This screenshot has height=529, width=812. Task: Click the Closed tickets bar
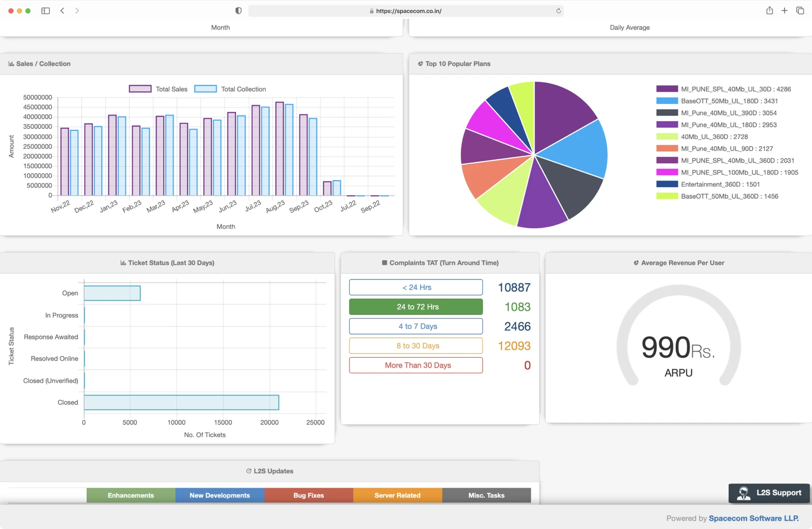(182, 403)
